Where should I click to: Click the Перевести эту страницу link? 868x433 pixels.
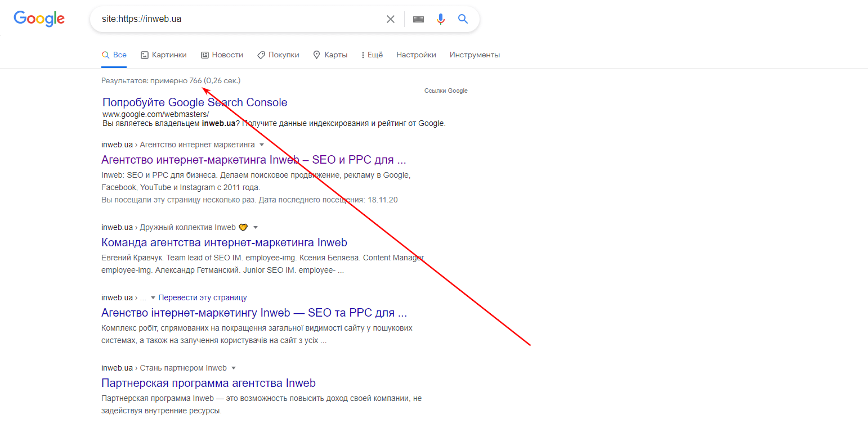click(203, 297)
